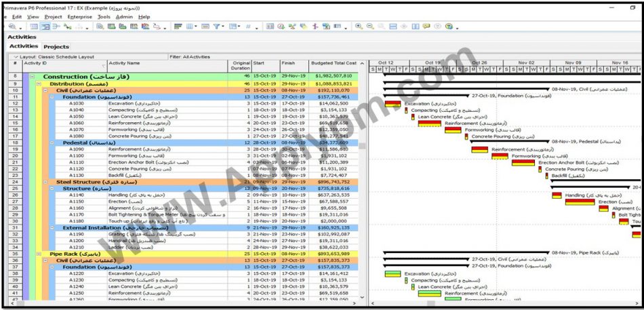This screenshot has height=310, width=644.
Task: Select the A1190 Grating activity
Action: [x=191, y=234]
